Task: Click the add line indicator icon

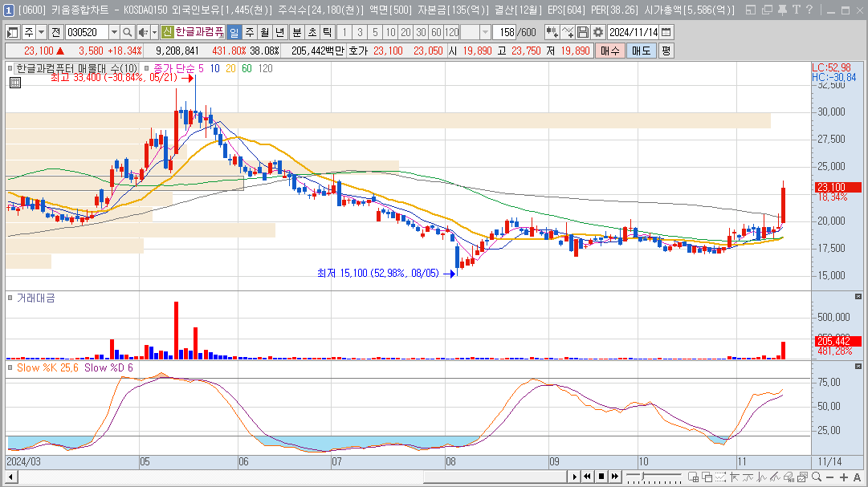Action: click(x=568, y=33)
